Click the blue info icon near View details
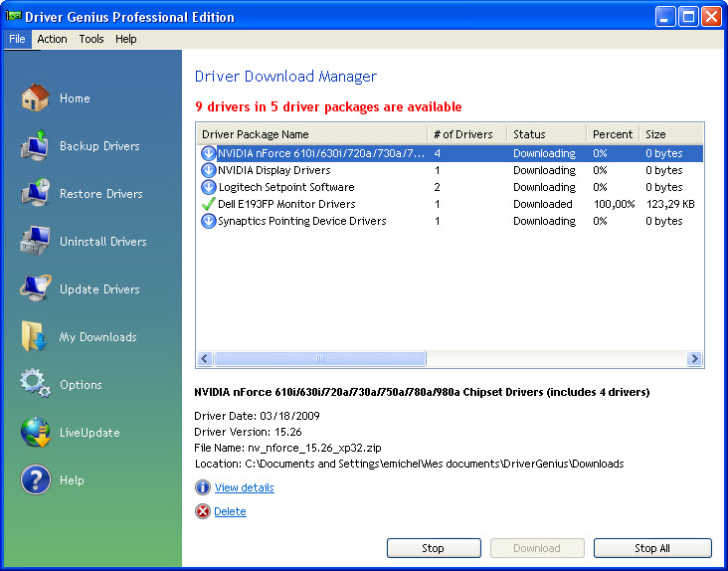728x571 pixels. (x=203, y=487)
